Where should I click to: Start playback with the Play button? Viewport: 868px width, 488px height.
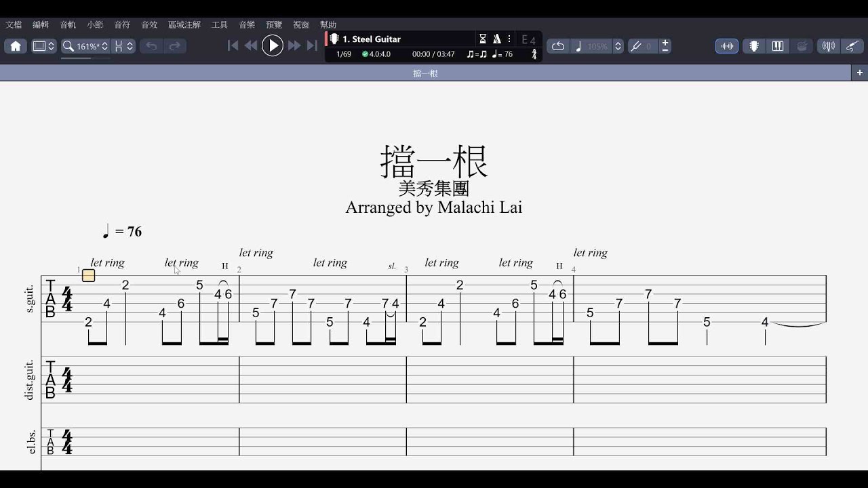point(273,45)
